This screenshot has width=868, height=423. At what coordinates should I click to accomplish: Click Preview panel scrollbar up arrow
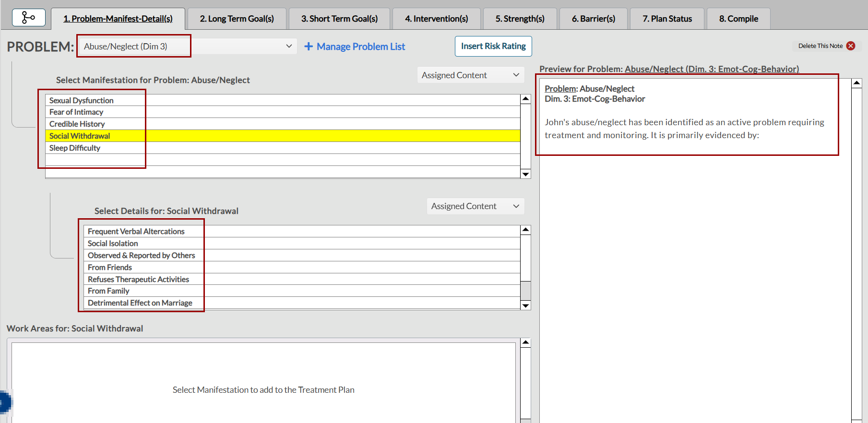(x=857, y=83)
